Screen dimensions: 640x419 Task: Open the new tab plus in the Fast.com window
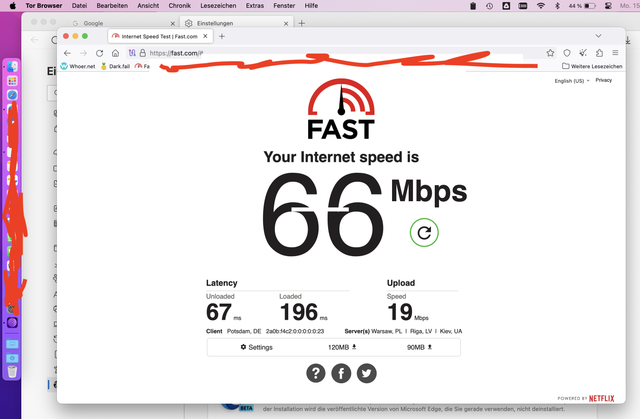coord(222,36)
